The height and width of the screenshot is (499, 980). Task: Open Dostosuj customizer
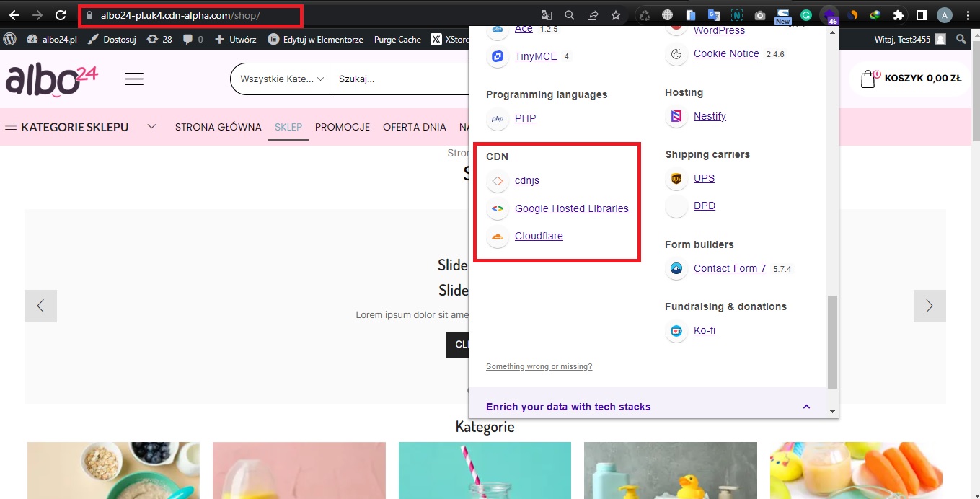[112, 40]
